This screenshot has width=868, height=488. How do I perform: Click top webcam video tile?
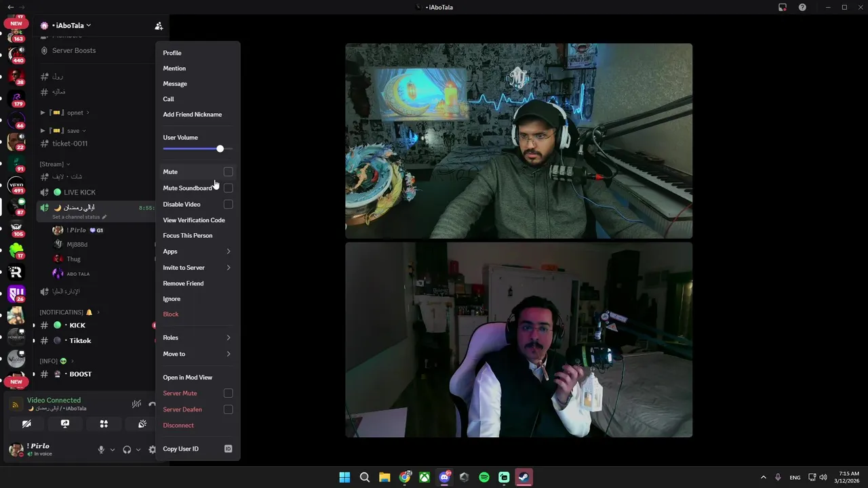[519, 141]
